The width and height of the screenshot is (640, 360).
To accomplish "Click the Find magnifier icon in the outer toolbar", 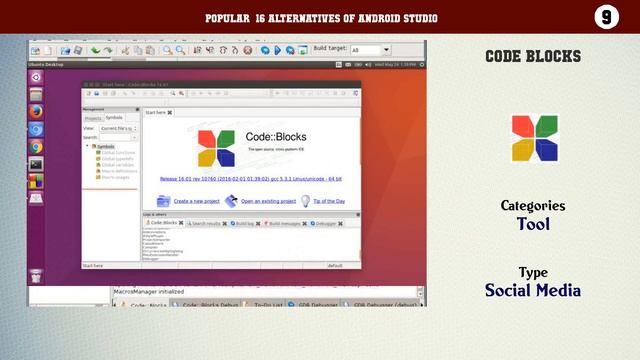I will (167, 51).
